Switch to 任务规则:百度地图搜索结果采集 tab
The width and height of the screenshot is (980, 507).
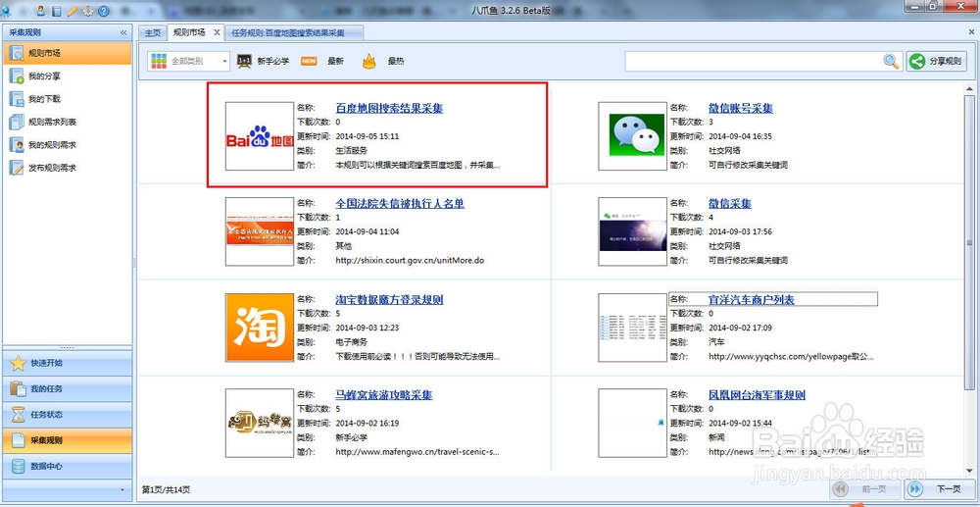(x=294, y=33)
